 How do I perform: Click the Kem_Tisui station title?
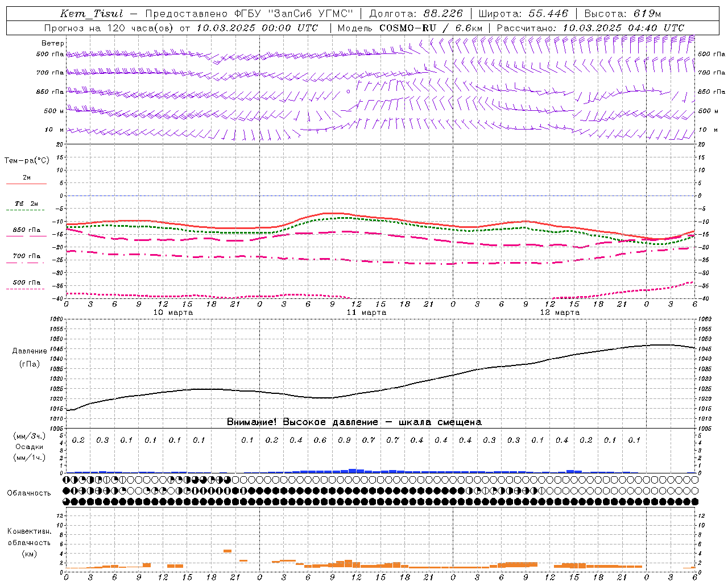(x=91, y=14)
